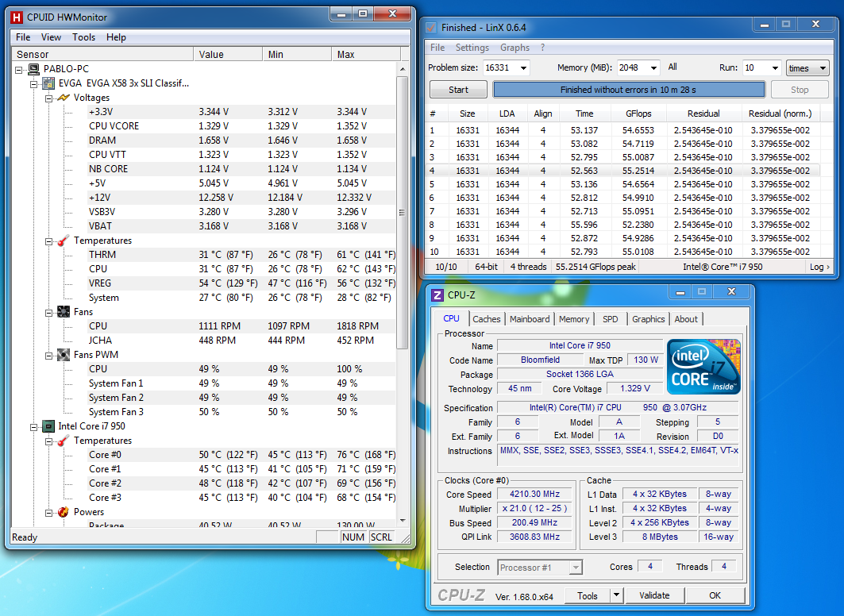Screen dimensions: 844x616
Task: Click the HWMonitor scrollbar down arrow
Action: click(x=402, y=521)
